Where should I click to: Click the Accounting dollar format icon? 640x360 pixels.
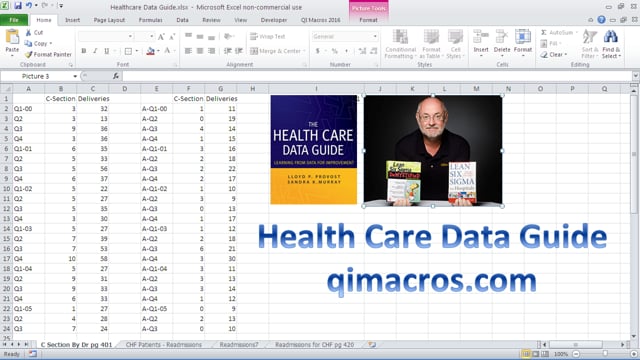click(x=318, y=51)
